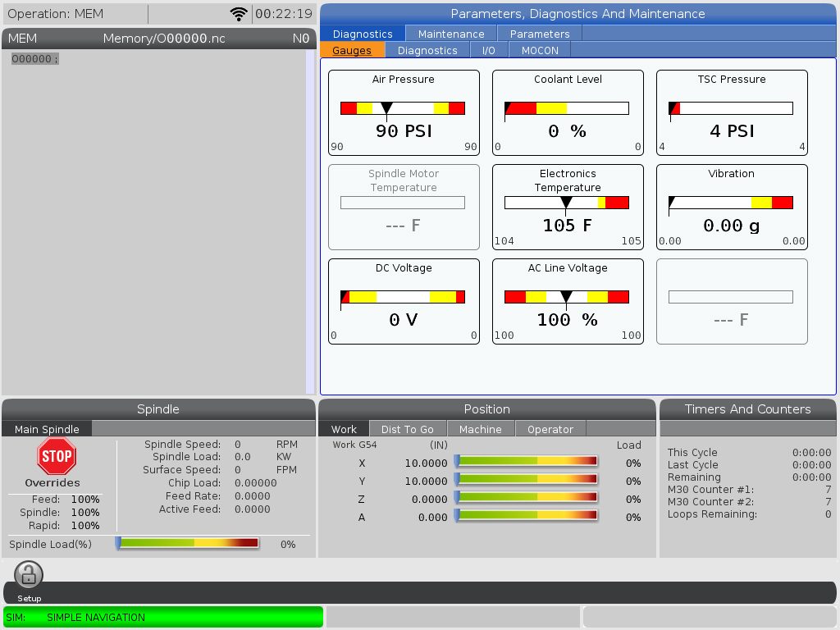Click the Setup lock icon
The width and height of the screenshot is (840, 630).
point(29,575)
